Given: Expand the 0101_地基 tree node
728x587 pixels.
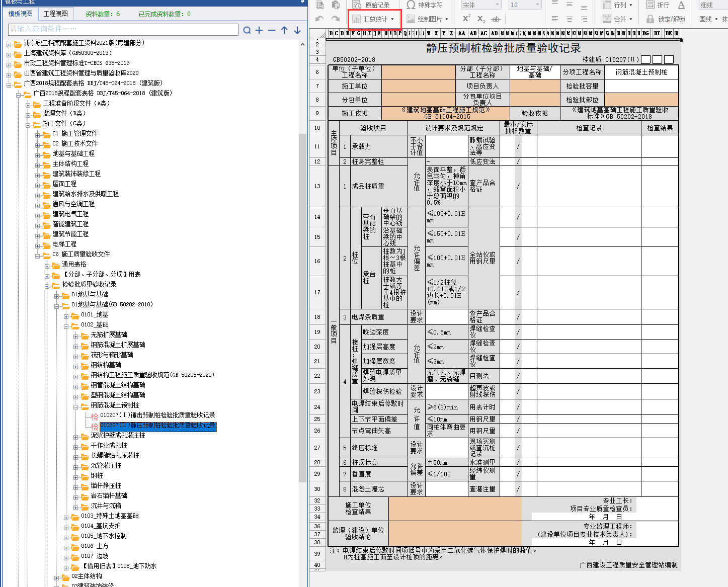Looking at the screenshot, I should pos(66,316).
